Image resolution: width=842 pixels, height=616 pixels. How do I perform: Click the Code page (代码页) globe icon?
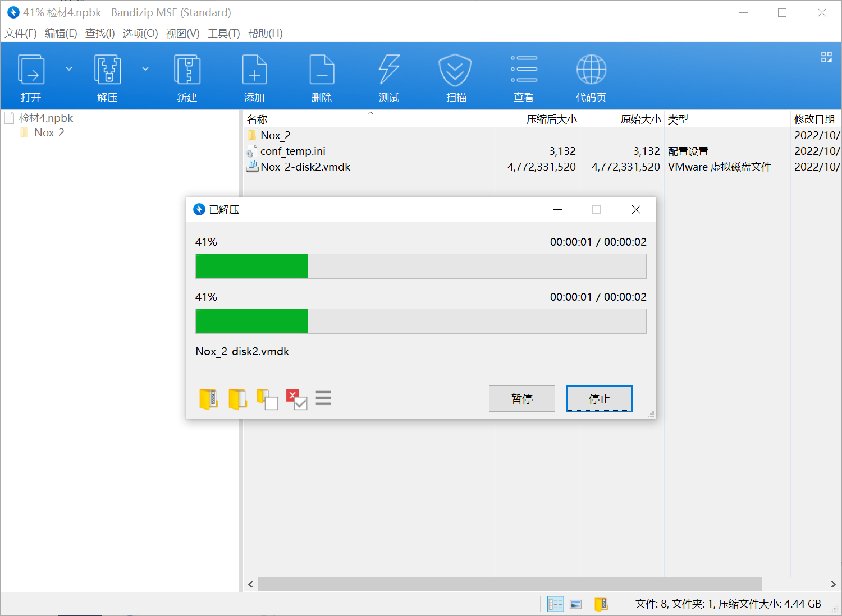click(591, 70)
